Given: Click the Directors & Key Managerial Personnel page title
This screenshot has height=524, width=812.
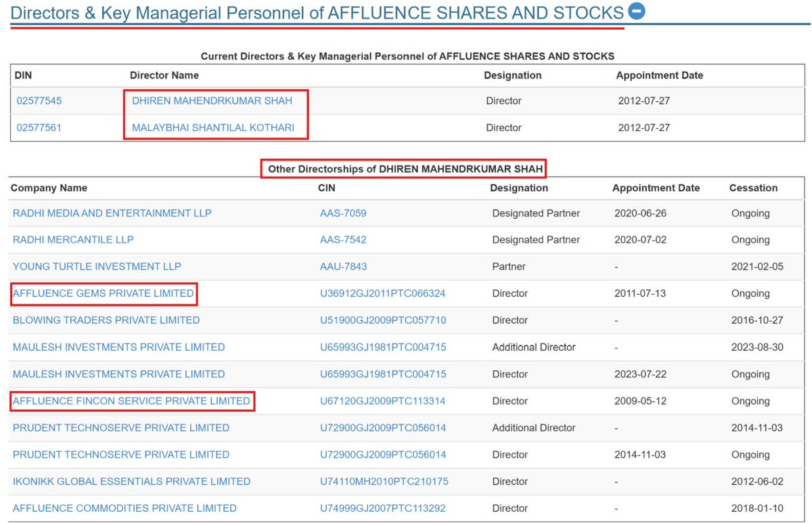Looking at the screenshot, I should click(317, 12).
